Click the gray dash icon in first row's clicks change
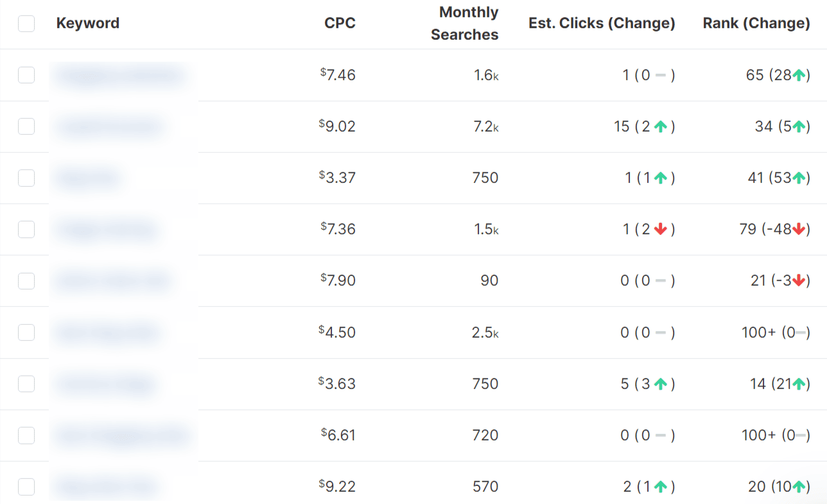Screen dimensions: 827x504 coord(659,75)
